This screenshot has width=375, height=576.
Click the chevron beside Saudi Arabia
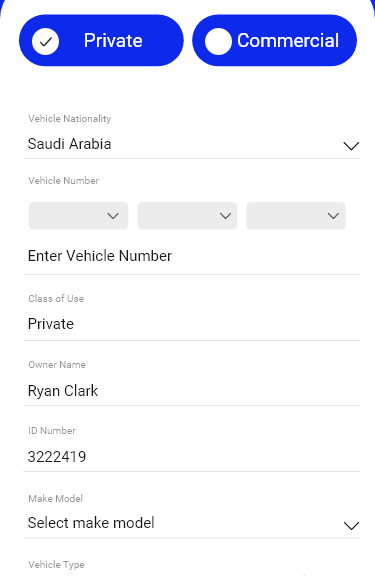[351, 146]
